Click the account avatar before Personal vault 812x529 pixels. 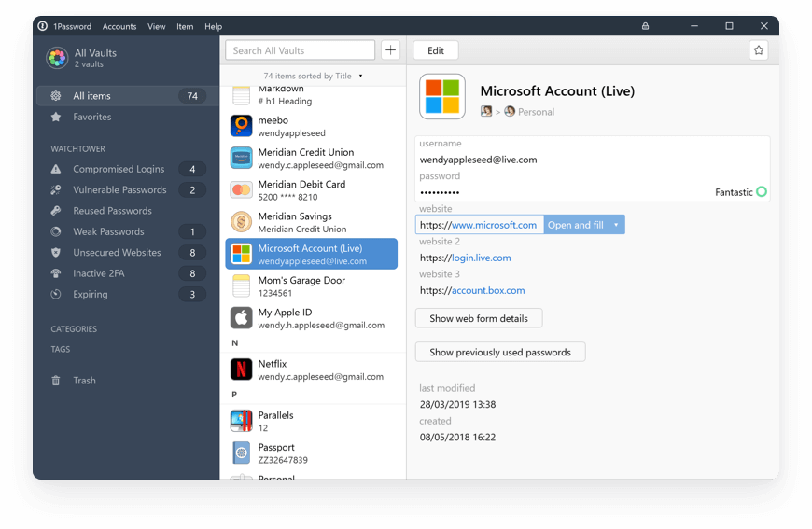pyautogui.click(x=486, y=111)
